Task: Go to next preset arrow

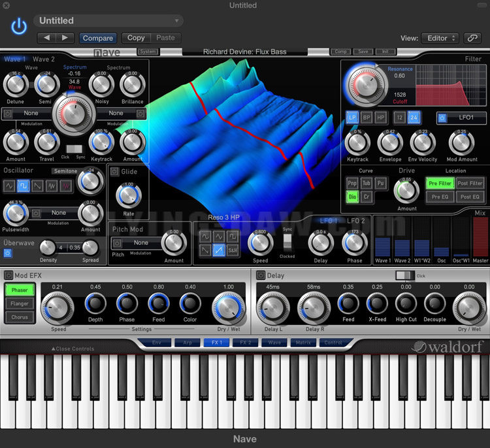Action: tap(65, 38)
